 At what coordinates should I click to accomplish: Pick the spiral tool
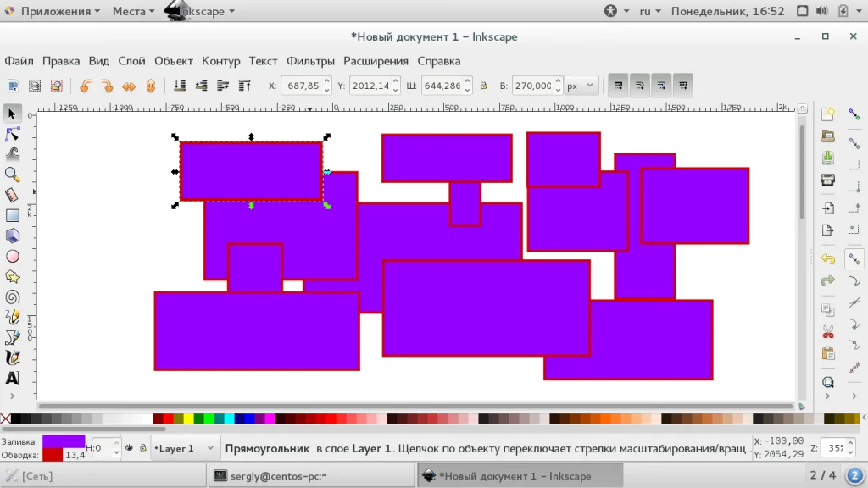[x=12, y=297]
